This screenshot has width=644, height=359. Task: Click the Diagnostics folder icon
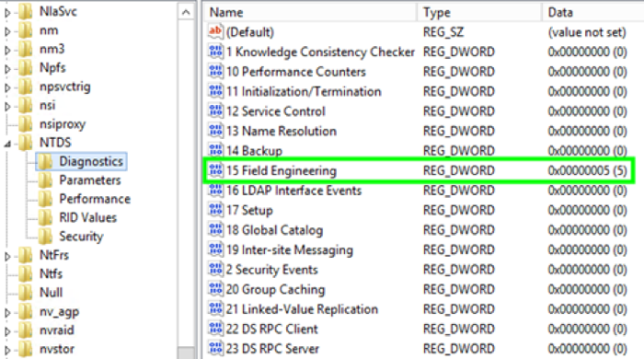point(46,161)
